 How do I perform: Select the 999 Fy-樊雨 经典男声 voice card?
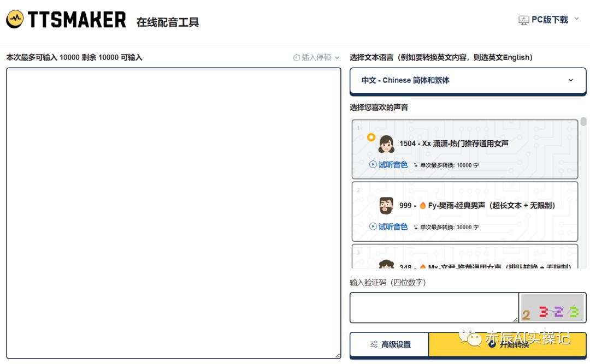pos(465,212)
